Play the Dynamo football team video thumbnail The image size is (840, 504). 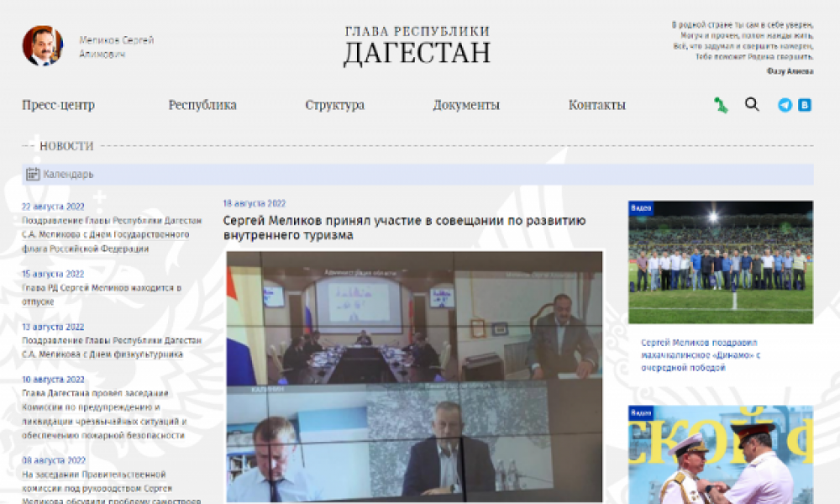(720, 262)
